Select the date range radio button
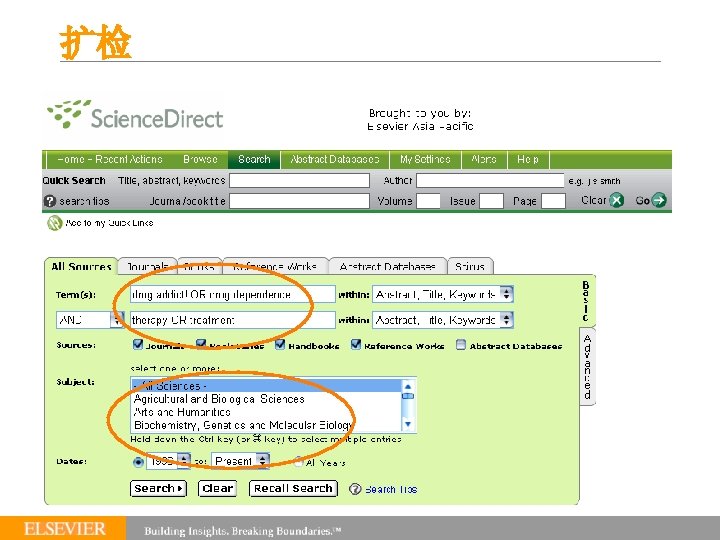720x540 pixels. point(138,462)
